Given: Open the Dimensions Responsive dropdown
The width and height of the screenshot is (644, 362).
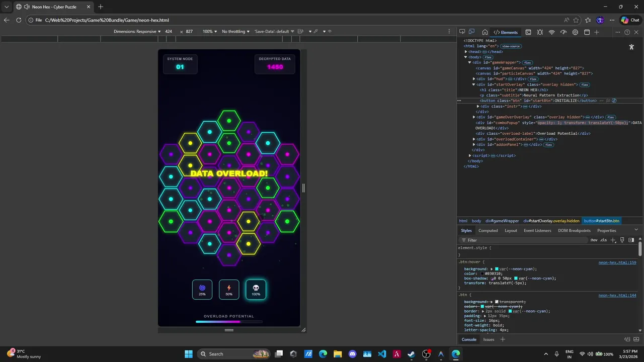Looking at the screenshot, I should pos(137,31).
